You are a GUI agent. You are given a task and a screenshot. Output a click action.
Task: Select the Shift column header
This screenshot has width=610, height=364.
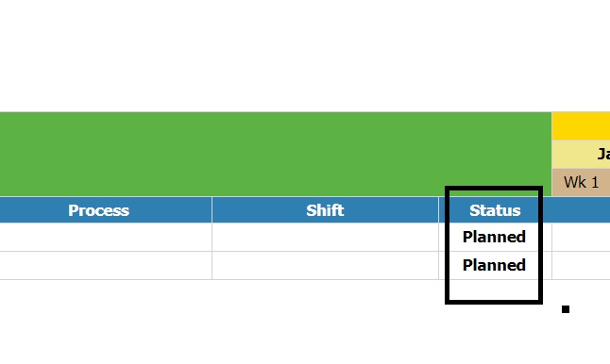[x=325, y=210]
